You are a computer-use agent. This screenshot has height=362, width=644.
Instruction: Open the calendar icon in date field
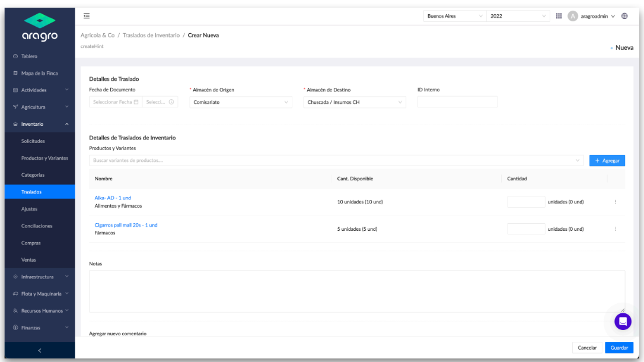tap(136, 102)
